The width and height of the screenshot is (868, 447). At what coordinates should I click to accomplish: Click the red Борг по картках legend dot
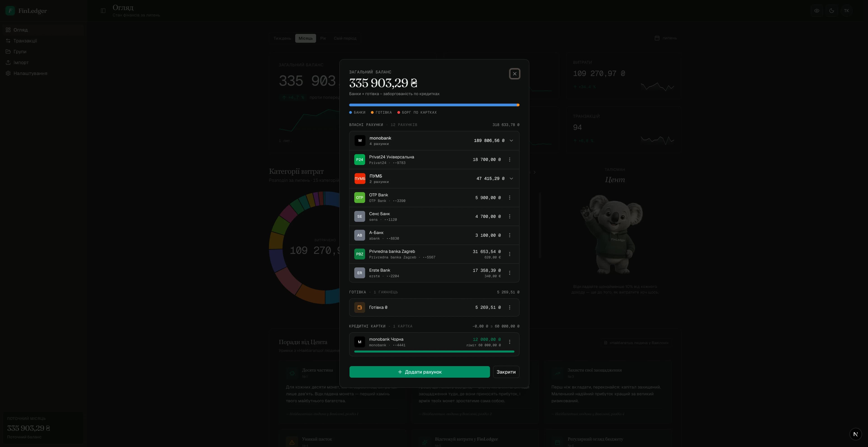click(x=399, y=112)
